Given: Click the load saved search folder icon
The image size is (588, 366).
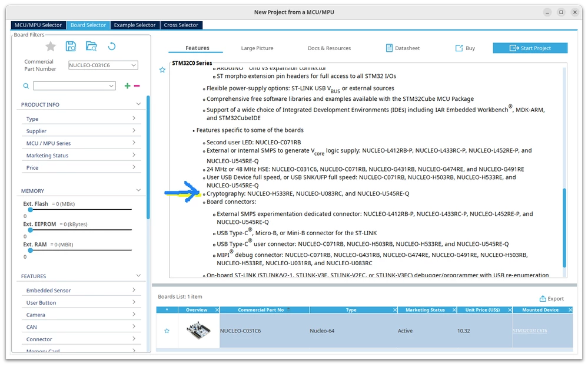Looking at the screenshot, I should tap(91, 47).
